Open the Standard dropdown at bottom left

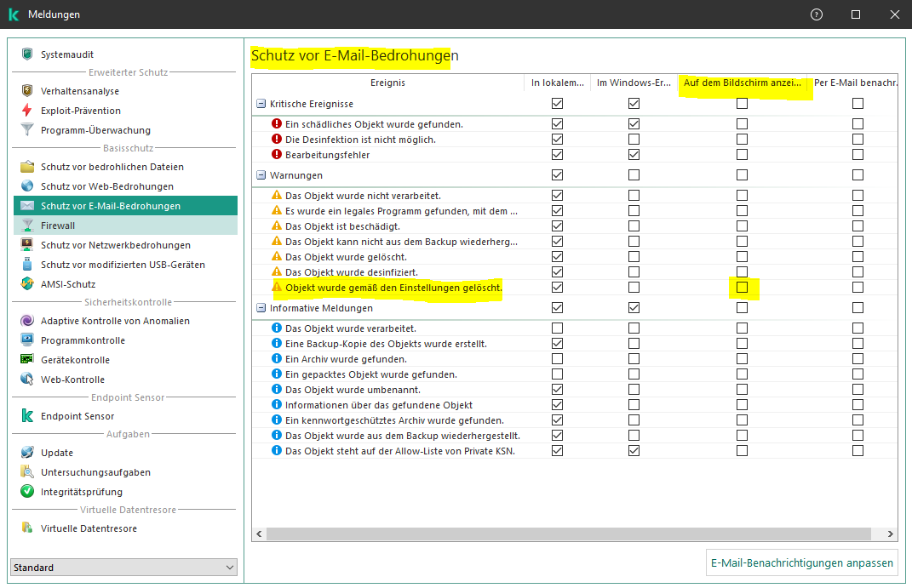(123, 568)
